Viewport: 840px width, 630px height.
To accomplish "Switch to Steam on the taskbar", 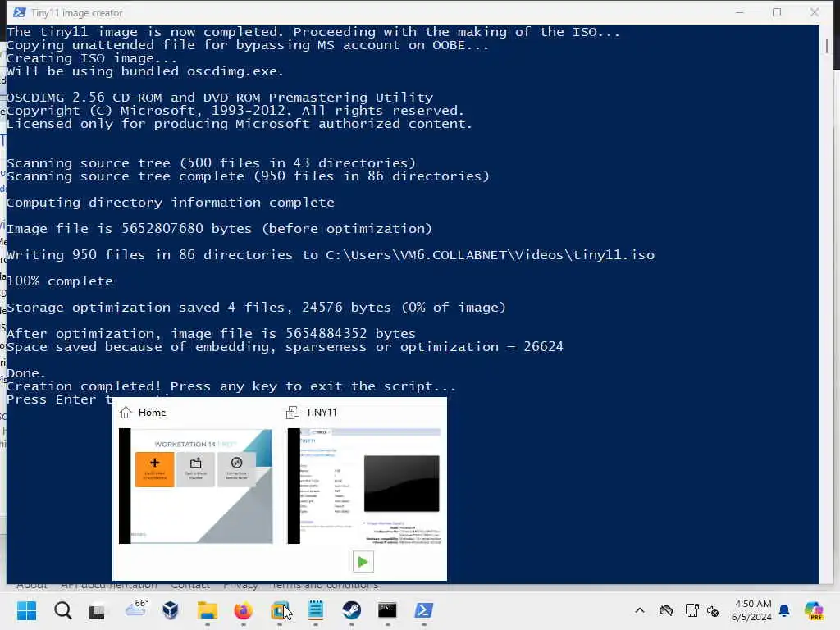I will click(x=351, y=610).
